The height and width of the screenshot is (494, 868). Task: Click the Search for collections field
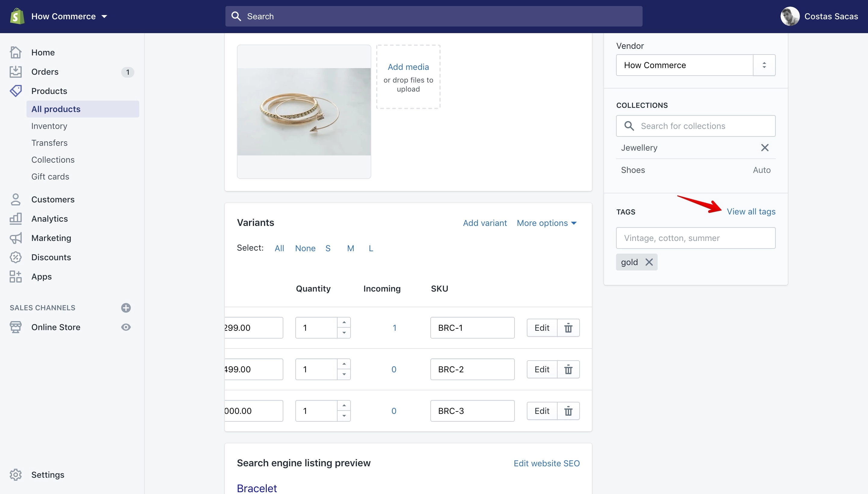coord(696,126)
